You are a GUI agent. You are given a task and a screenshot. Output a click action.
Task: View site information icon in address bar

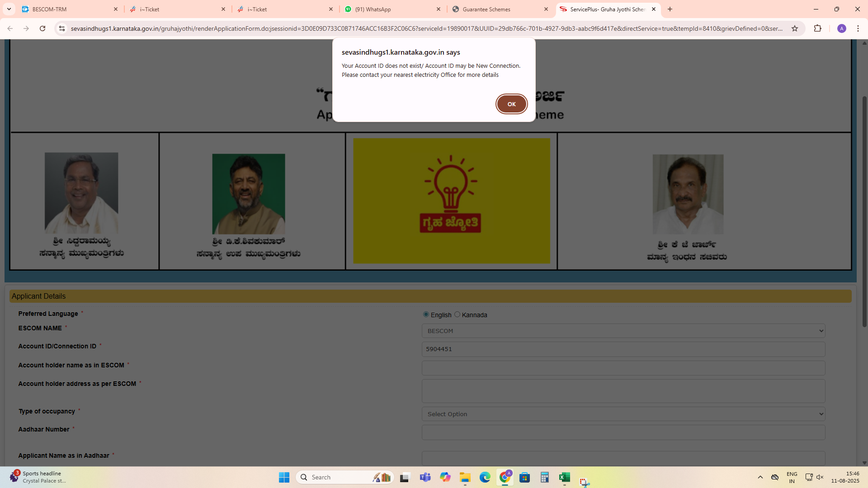62,28
